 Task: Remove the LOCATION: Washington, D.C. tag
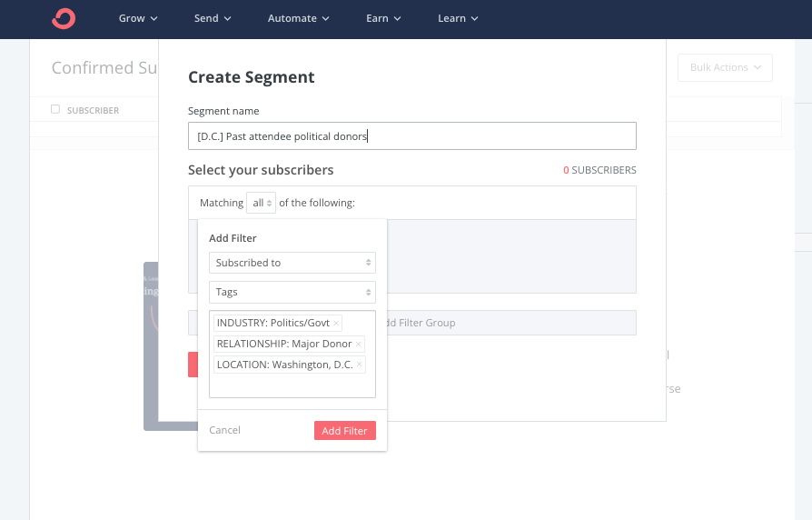[x=360, y=365]
